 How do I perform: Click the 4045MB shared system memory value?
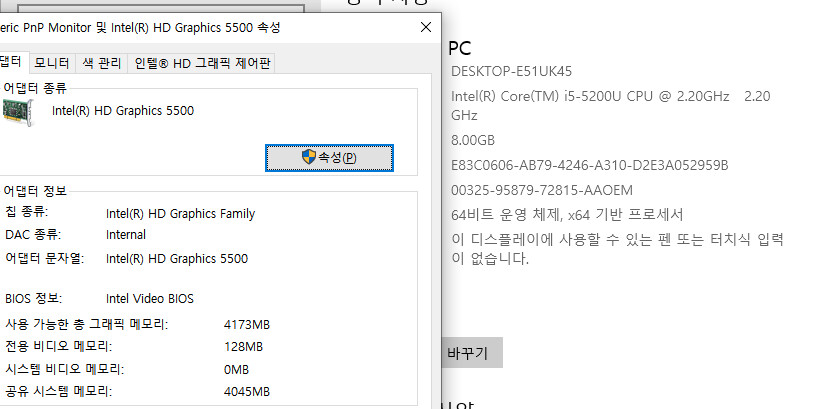pos(247,392)
